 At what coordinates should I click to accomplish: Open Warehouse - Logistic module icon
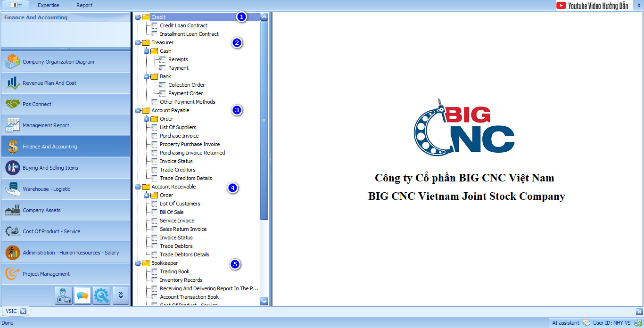tap(13, 189)
